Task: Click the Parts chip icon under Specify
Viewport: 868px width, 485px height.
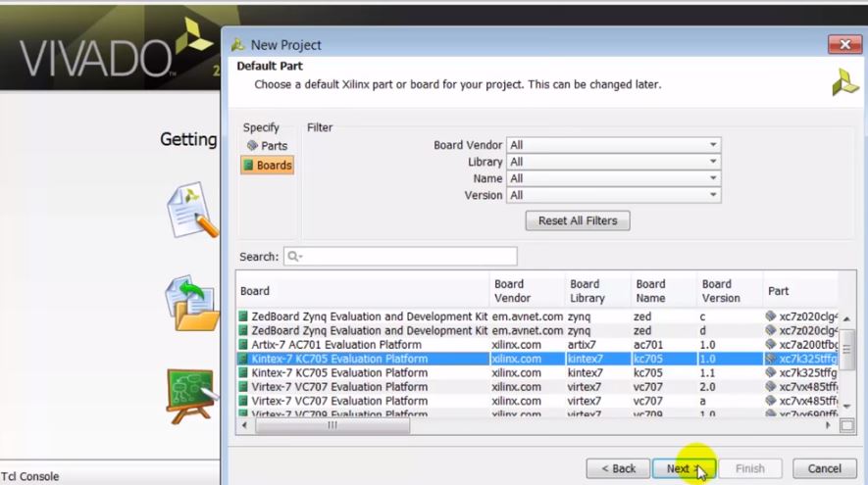Action: tap(252, 145)
